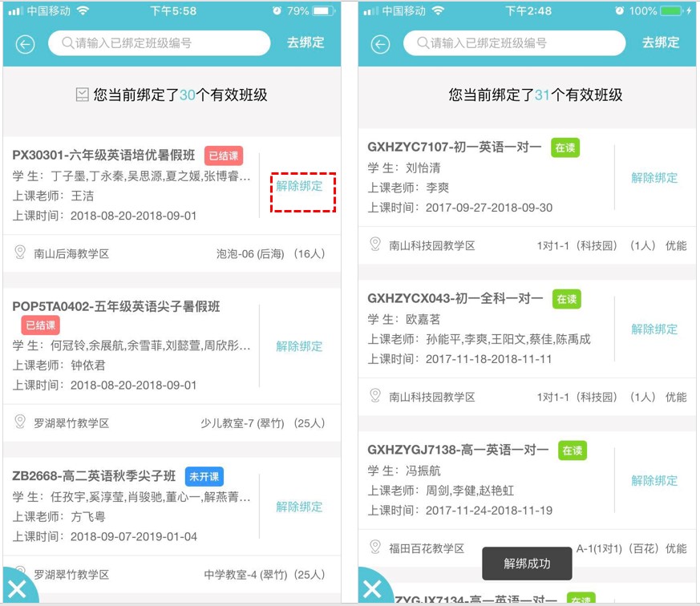Click the 已结课 tag on PX30301
This screenshot has height=606, width=700.
click(224, 156)
